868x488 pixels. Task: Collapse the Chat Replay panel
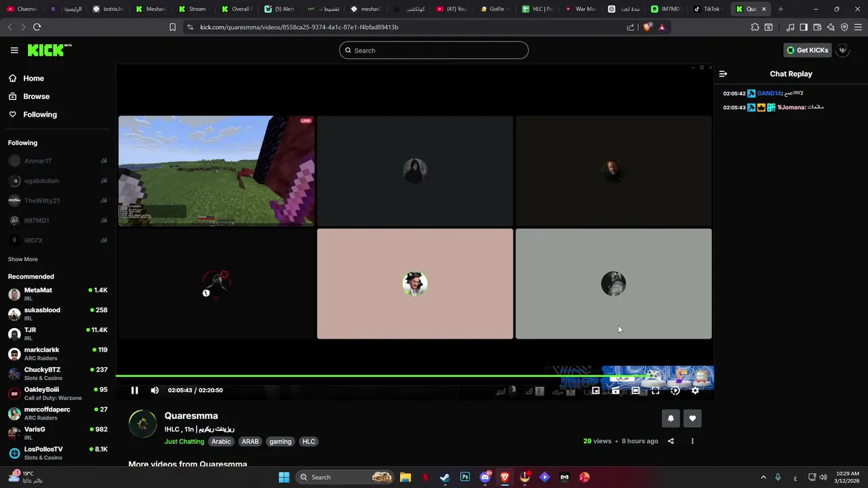[x=723, y=74]
